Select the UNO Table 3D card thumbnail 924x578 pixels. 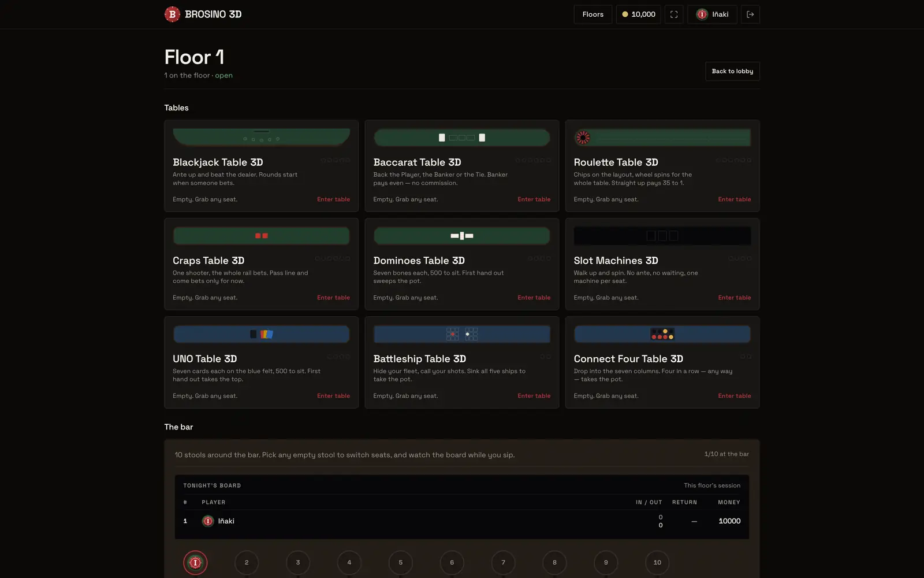262,334
